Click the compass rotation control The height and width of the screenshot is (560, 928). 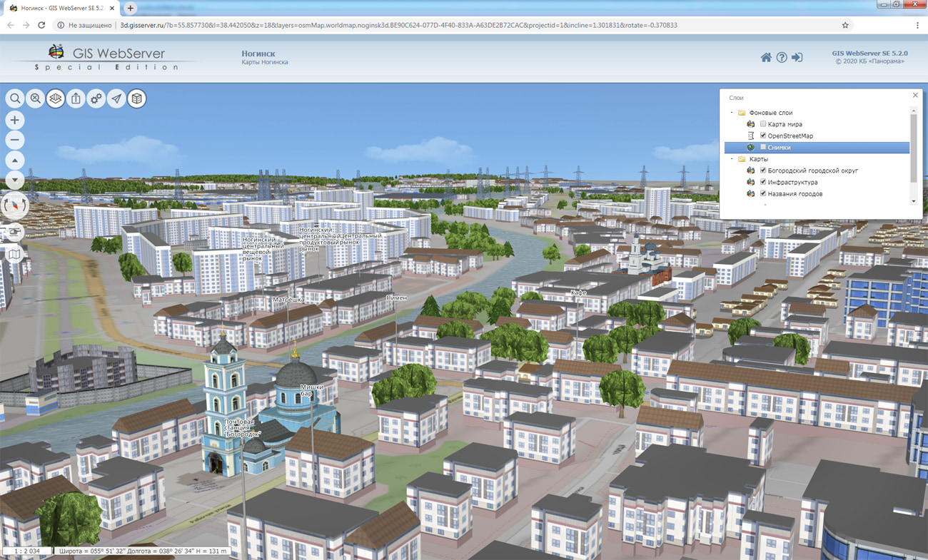pos(15,205)
